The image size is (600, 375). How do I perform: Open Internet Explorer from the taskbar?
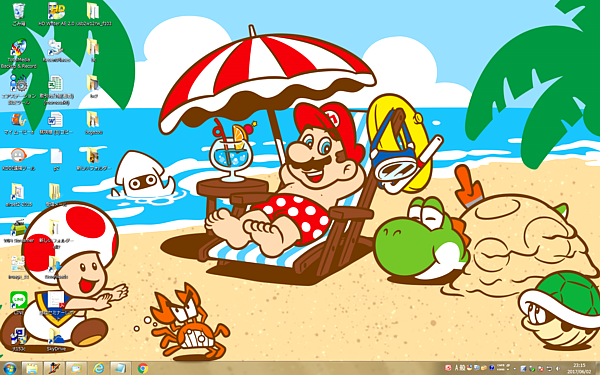99,368
